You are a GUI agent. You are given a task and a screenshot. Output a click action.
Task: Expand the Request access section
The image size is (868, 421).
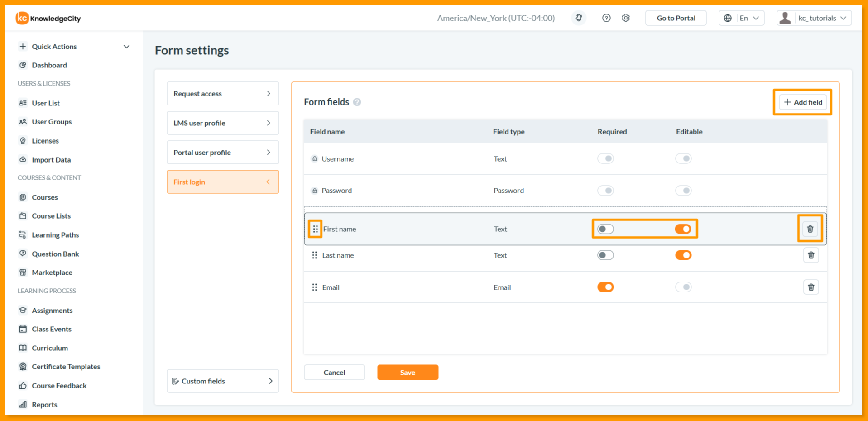(x=223, y=94)
